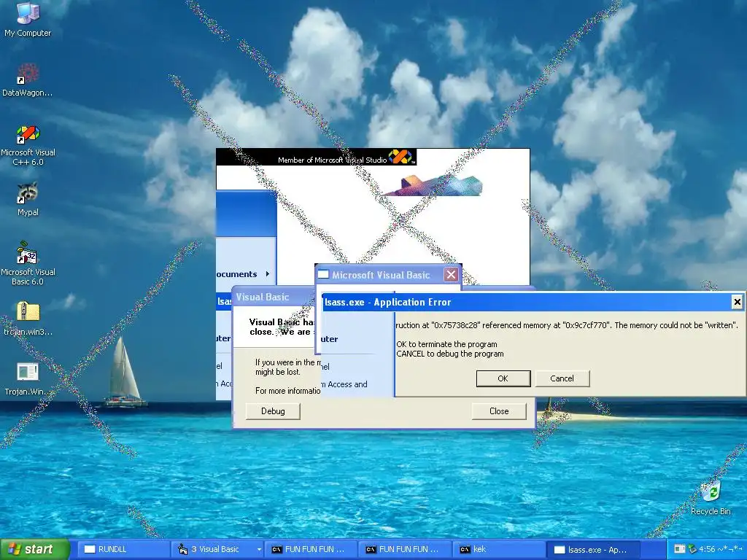Switch to second FUN FUN FUN console
The height and width of the screenshot is (560, 747).
click(405, 550)
